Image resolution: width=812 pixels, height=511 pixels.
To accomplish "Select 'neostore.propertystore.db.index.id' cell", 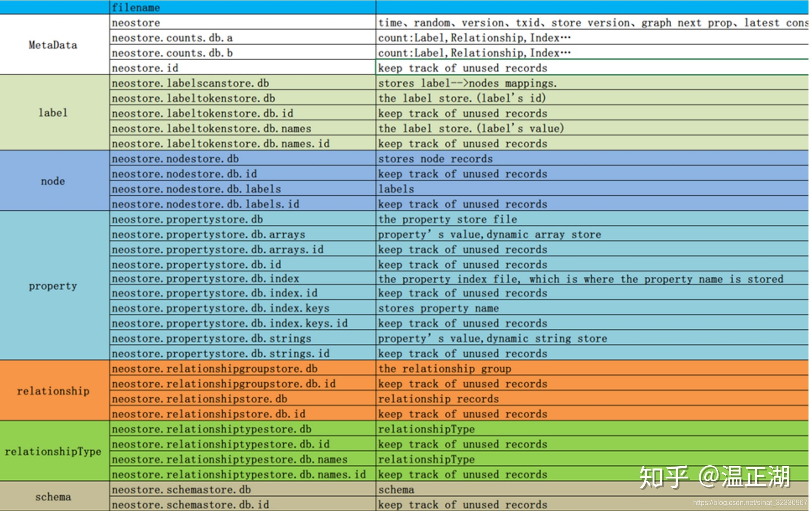I will tap(242, 293).
